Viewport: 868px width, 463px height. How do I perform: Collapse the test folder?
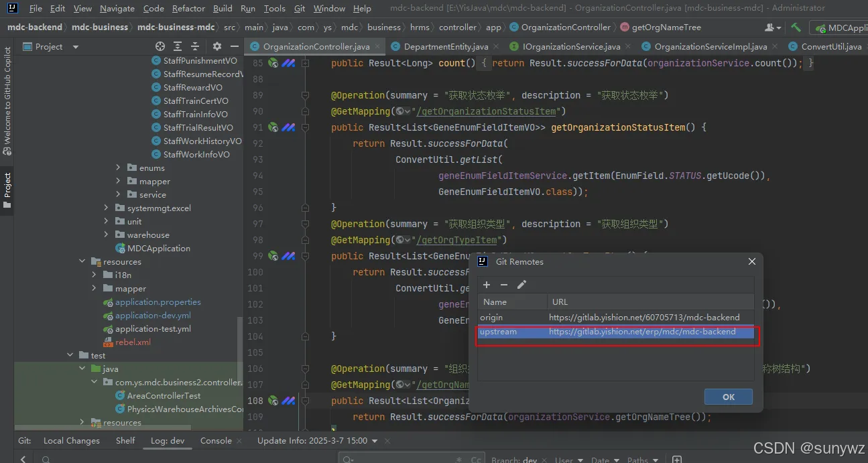(70, 355)
